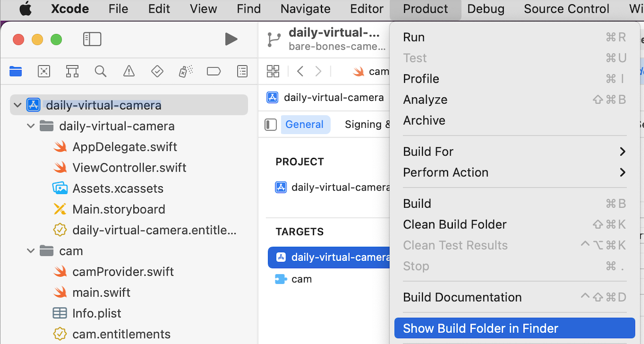This screenshot has height=344, width=644.
Task: Click the related items grid icon
Action: click(273, 72)
